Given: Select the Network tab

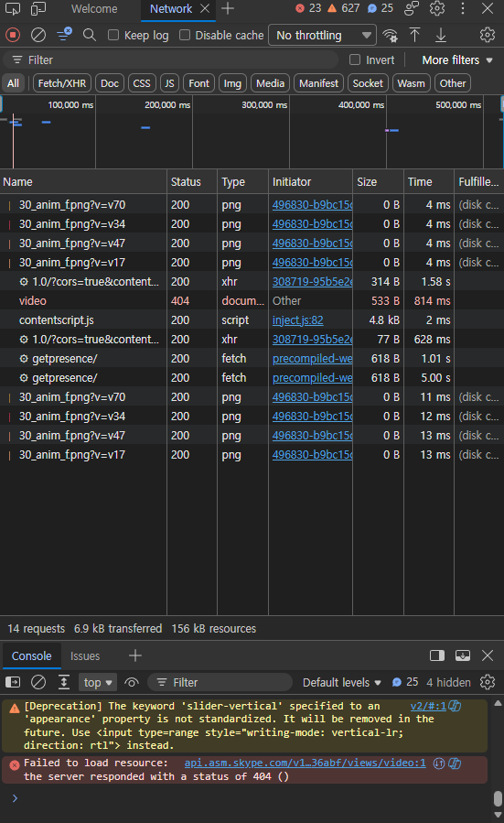Looking at the screenshot, I should click(x=171, y=9).
